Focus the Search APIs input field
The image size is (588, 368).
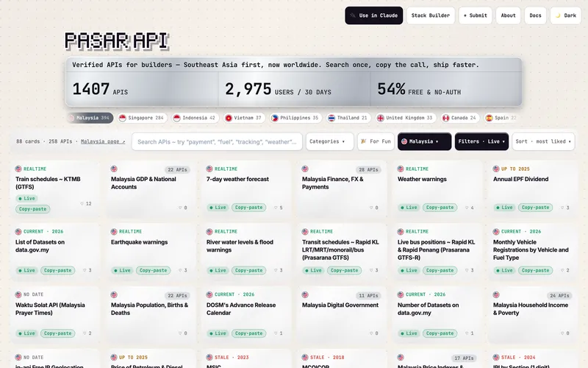[217, 141]
